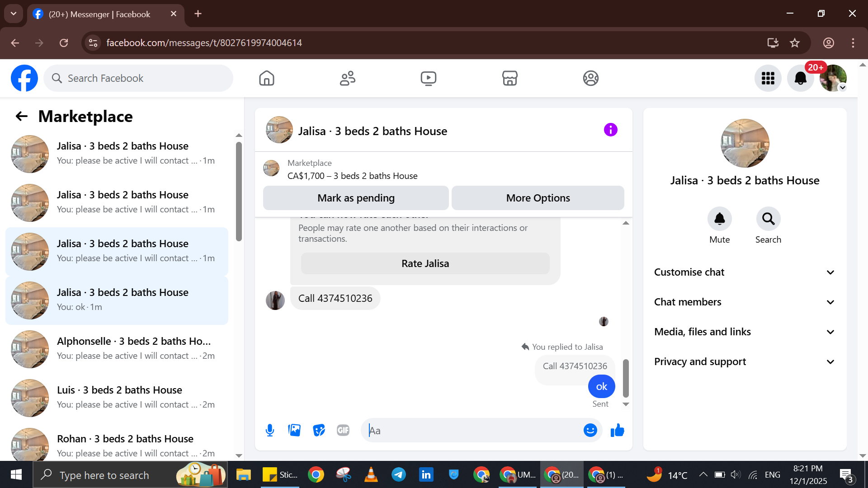
Task: Click the Messenger | Facebook browser tab
Action: 106,14
